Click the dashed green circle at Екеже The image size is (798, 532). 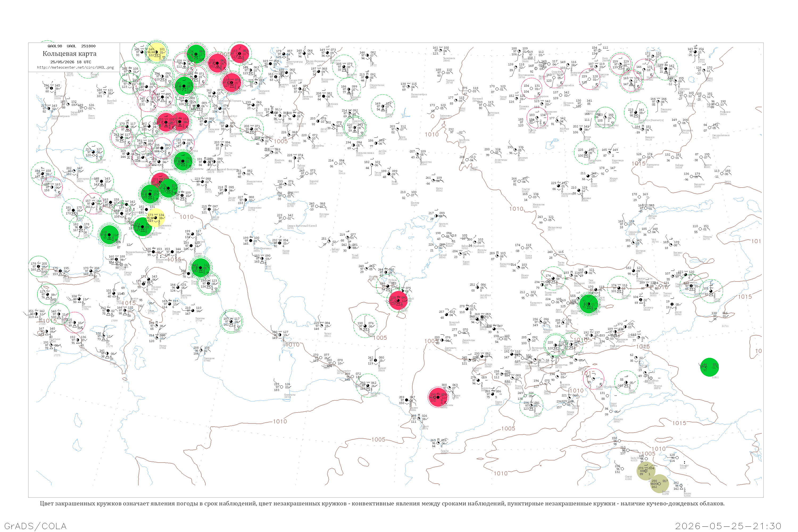coord(365,326)
